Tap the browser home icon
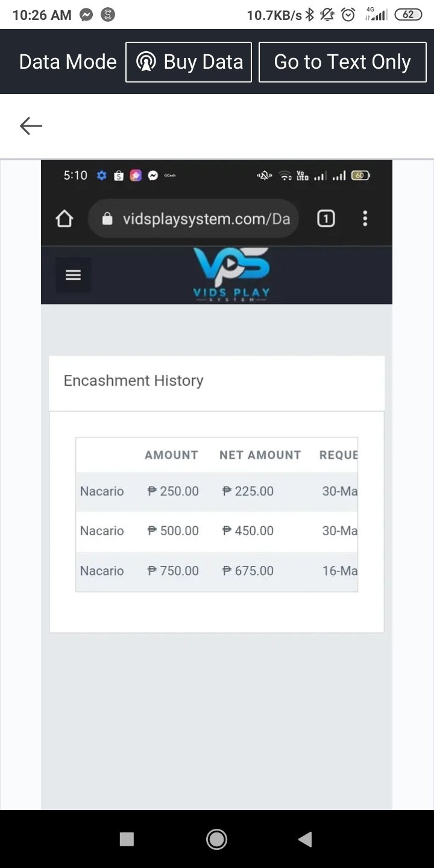This screenshot has width=434, height=868. (64, 219)
